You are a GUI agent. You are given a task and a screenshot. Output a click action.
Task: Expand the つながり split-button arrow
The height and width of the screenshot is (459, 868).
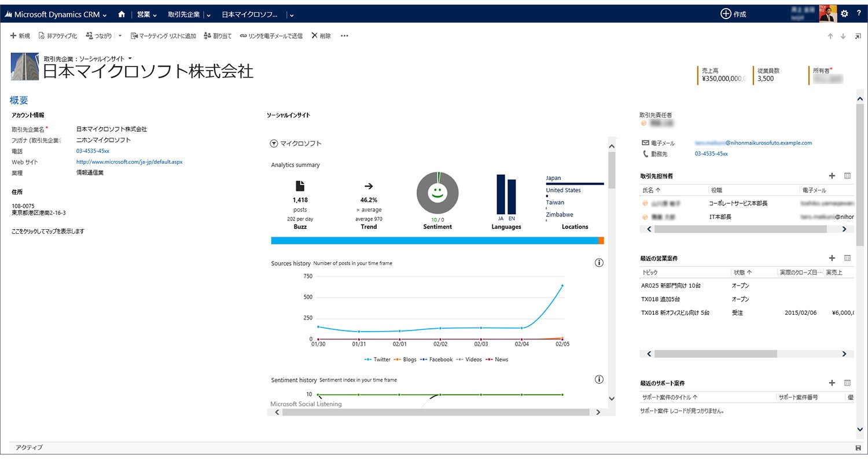tap(120, 36)
